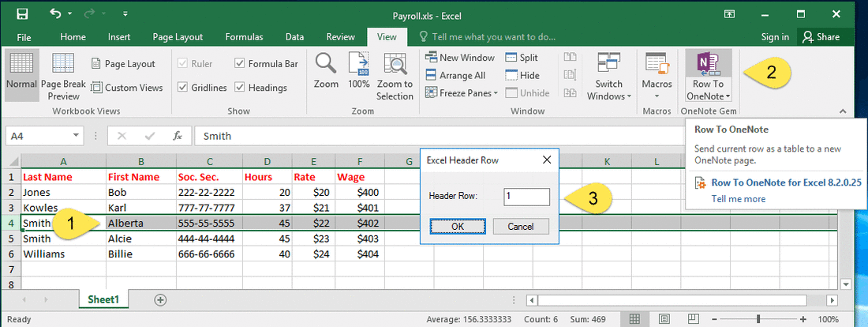Select Page Layout icon in status bar
868x327 pixels.
tap(664, 319)
